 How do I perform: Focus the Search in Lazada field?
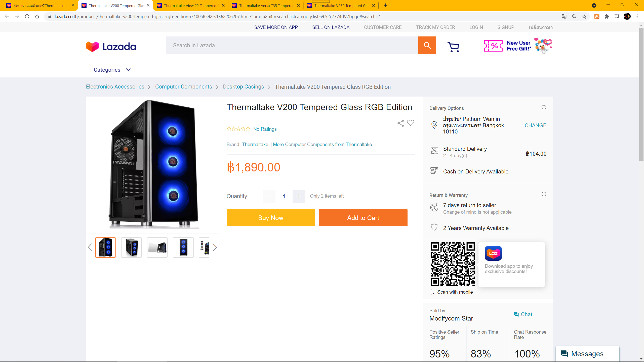tap(292, 45)
